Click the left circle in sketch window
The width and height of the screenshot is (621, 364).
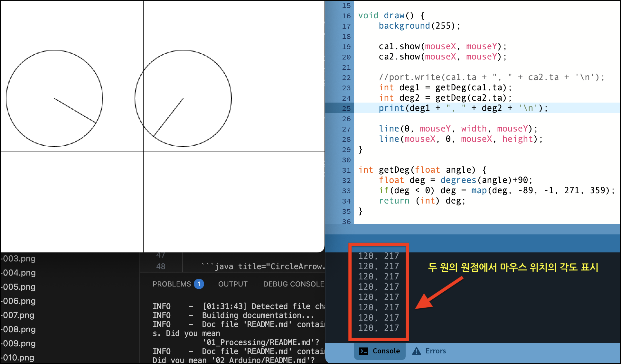point(54,98)
